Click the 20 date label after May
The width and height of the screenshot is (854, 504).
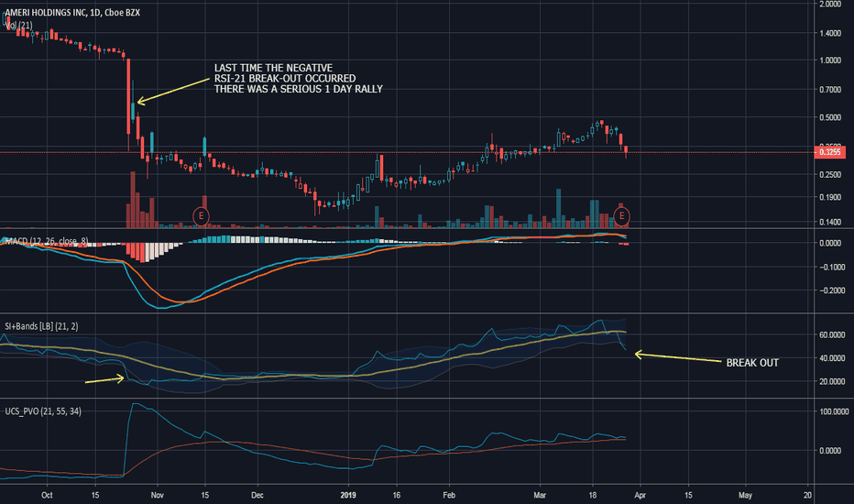(x=807, y=495)
